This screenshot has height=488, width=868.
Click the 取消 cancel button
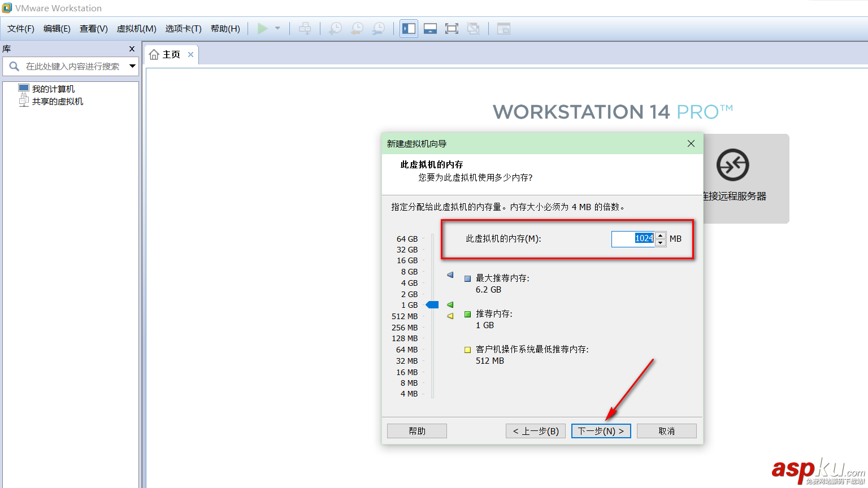[x=667, y=431]
